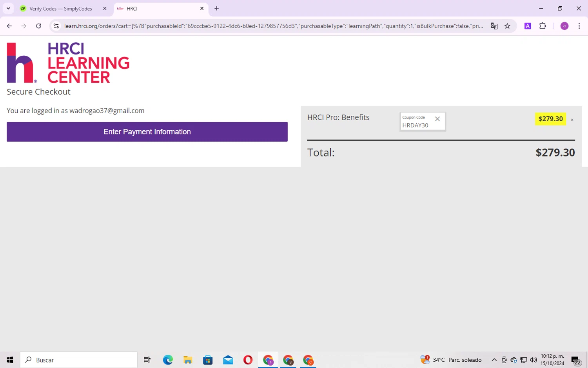Screen dimensions: 588x368
Task: Click the address bar URL
Action: pos(274,26)
